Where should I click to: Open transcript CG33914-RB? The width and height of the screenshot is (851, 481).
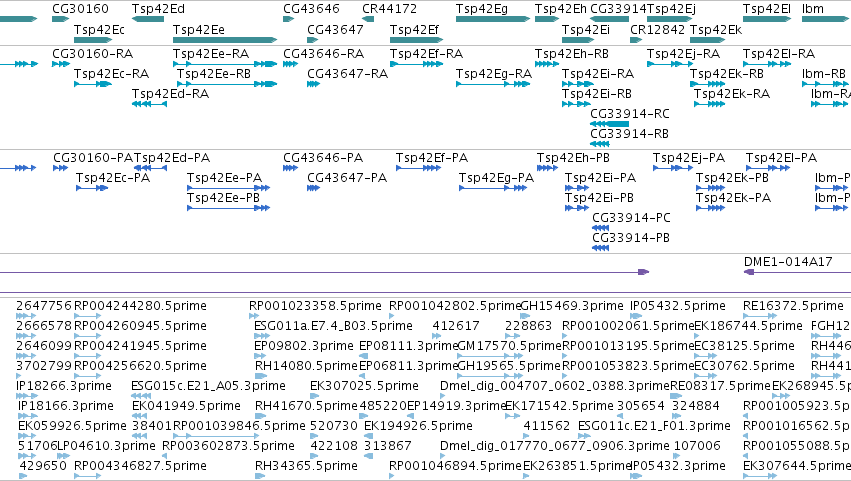click(x=629, y=134)
